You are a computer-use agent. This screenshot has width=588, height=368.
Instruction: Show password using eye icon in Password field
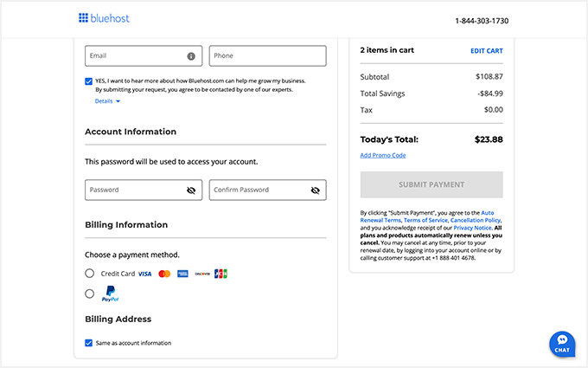191,190
